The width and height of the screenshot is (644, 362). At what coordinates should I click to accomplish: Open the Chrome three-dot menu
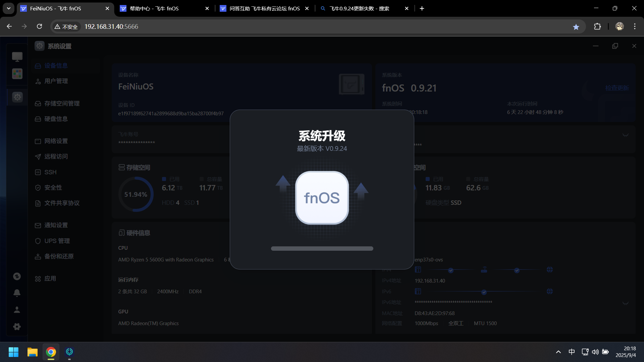pyautogui.click(x=635, y=26)
